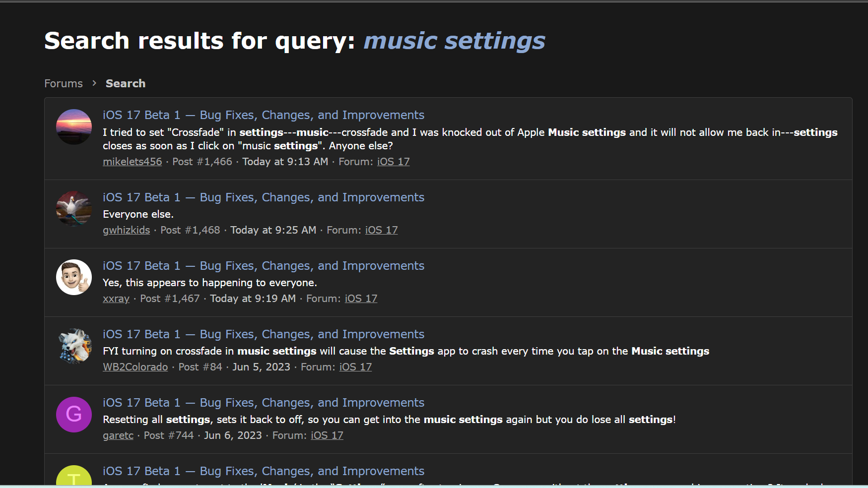868x488 pixels.
Task: Open garetc's purple G avatar
Action: (74, 414)
